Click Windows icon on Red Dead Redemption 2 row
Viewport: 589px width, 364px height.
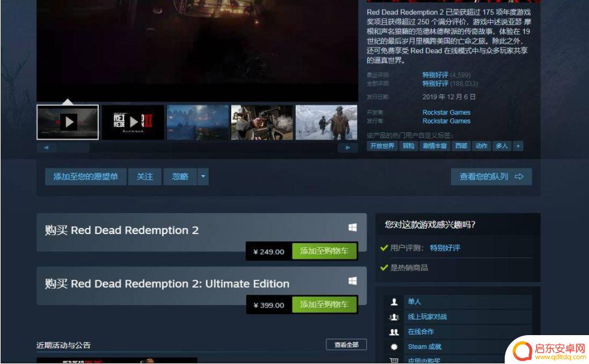352,227
